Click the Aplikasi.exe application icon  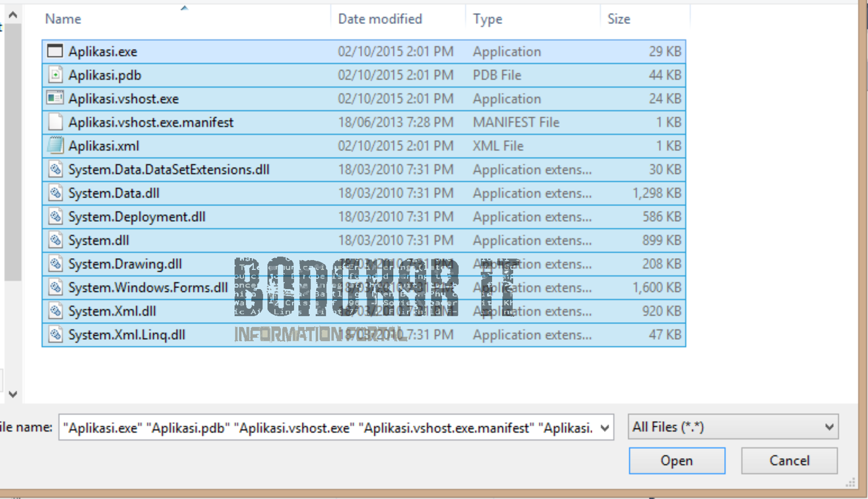pos(55,50)
